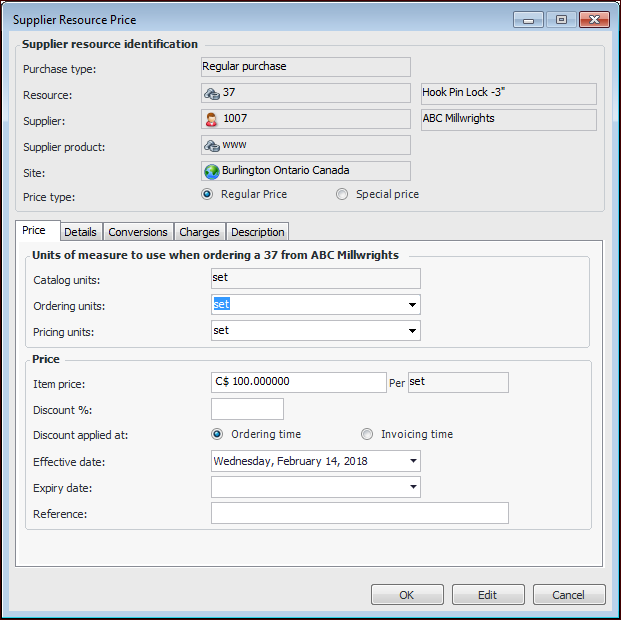This screenshot has height=620, width=621.
Task: Click the Item price input field
Action: pos(299,382)
